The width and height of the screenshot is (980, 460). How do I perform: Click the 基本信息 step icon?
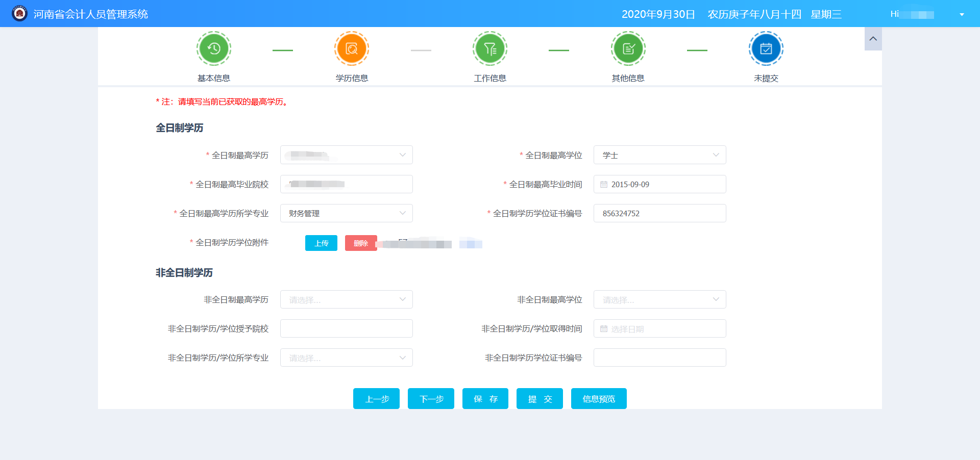(x=213, y=48)
